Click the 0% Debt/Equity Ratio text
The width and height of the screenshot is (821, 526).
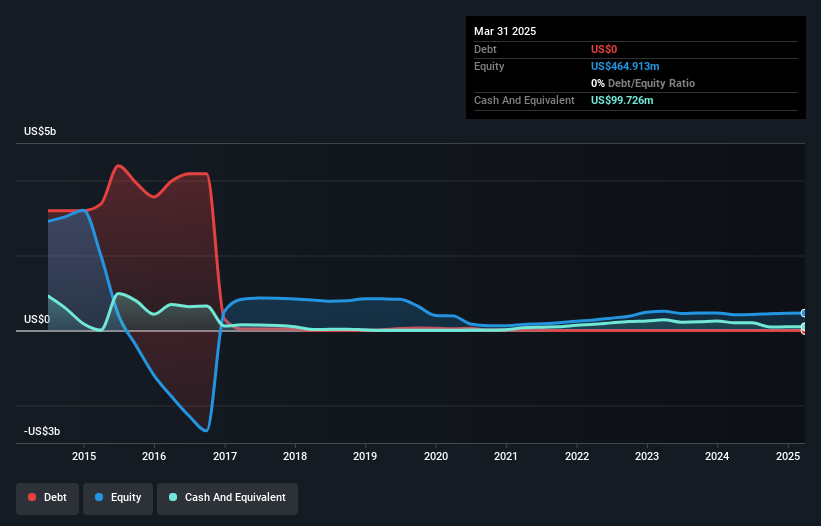coord(642,83)
